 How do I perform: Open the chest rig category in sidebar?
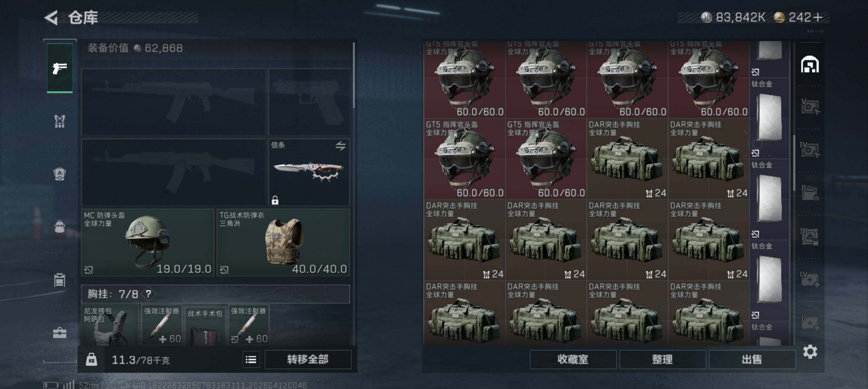[59, 121]
